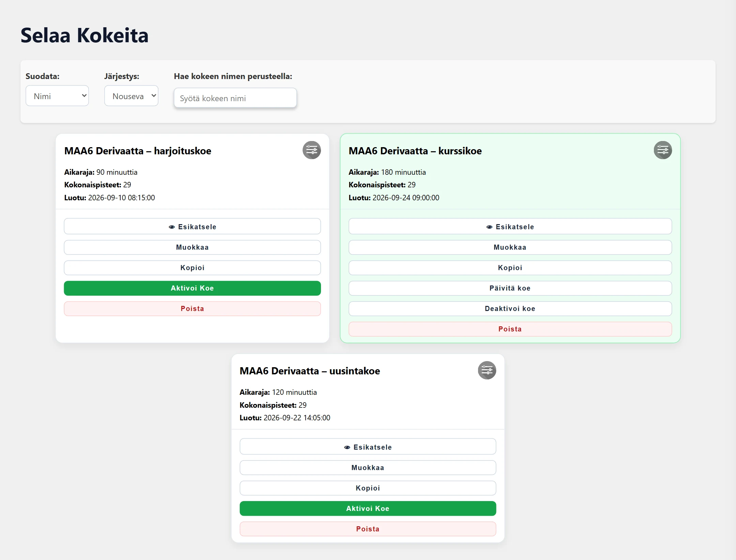Click Kokonaispisteet: 29 on the uusintakoe card
This screenshot has width=736, height=560.
[x=273, y=405]
